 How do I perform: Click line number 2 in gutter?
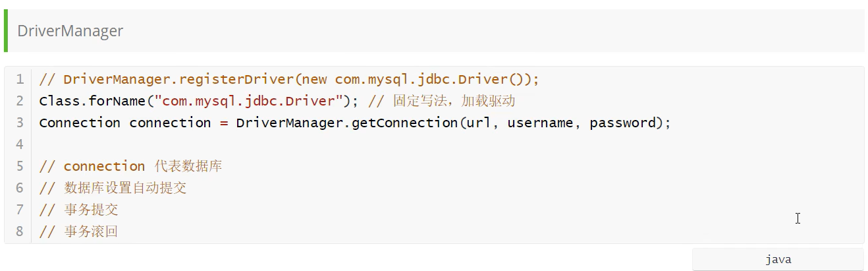pyautogui.click(x=19, y=102)
